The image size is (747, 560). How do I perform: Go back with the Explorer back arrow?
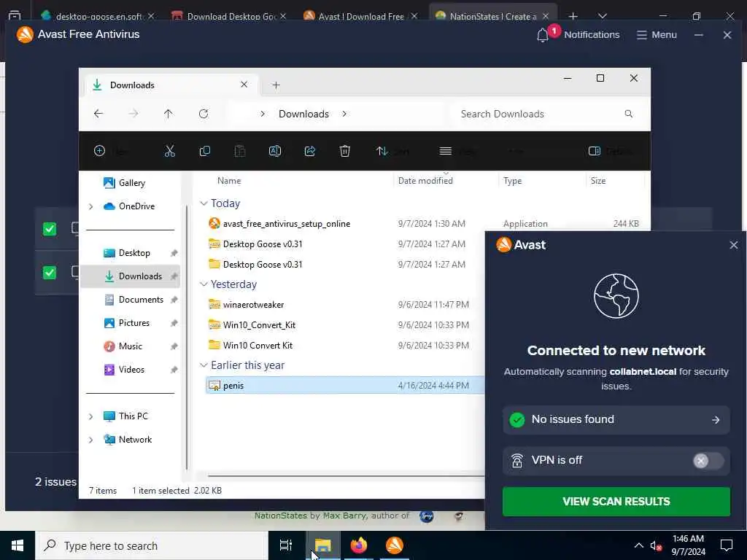click(98, 114)
